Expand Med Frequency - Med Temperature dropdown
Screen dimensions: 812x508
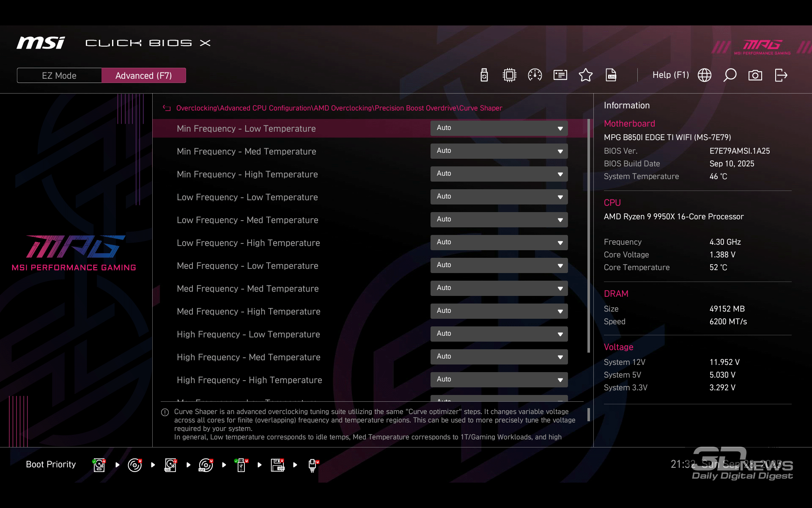499,288
